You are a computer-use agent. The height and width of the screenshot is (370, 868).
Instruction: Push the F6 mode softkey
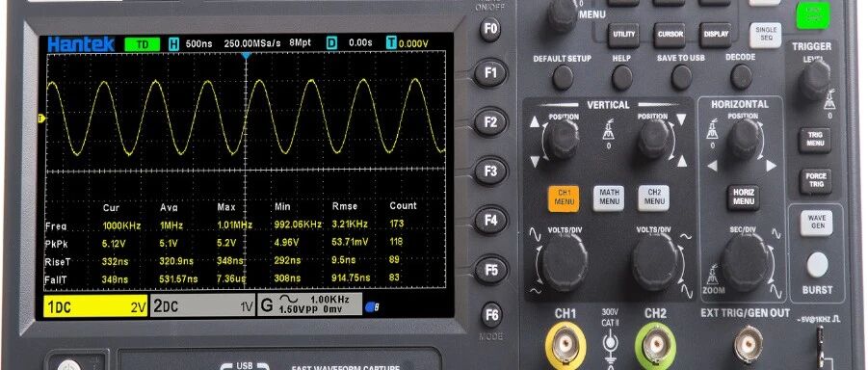pyautogui.click(x=491, y=315)
